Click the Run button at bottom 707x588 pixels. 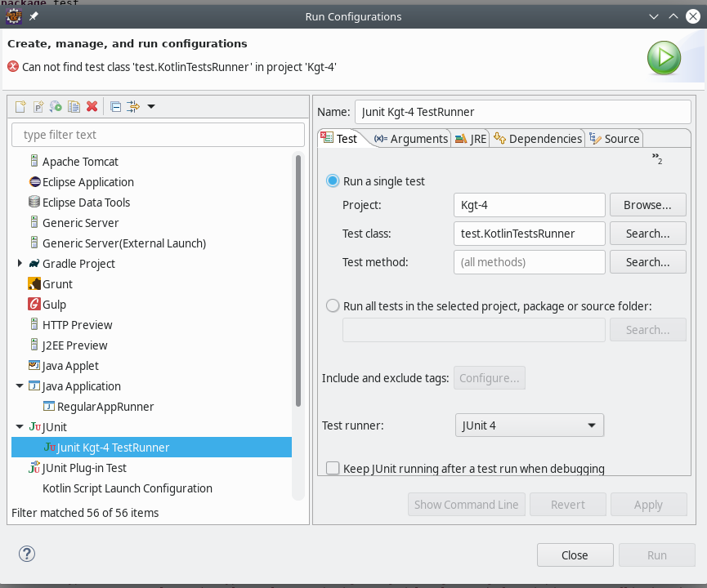point(657,555)
